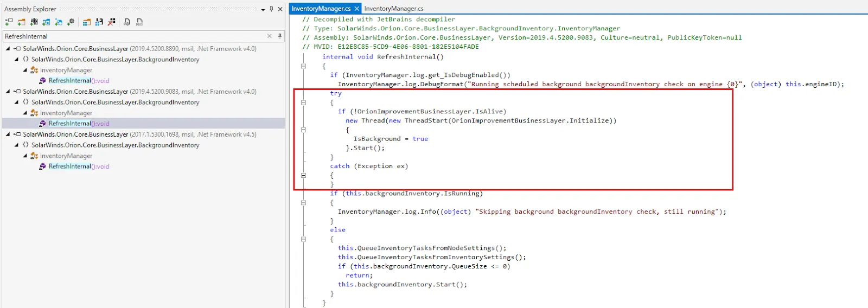Click the Generate PDB icon

(x=139, y=22)
